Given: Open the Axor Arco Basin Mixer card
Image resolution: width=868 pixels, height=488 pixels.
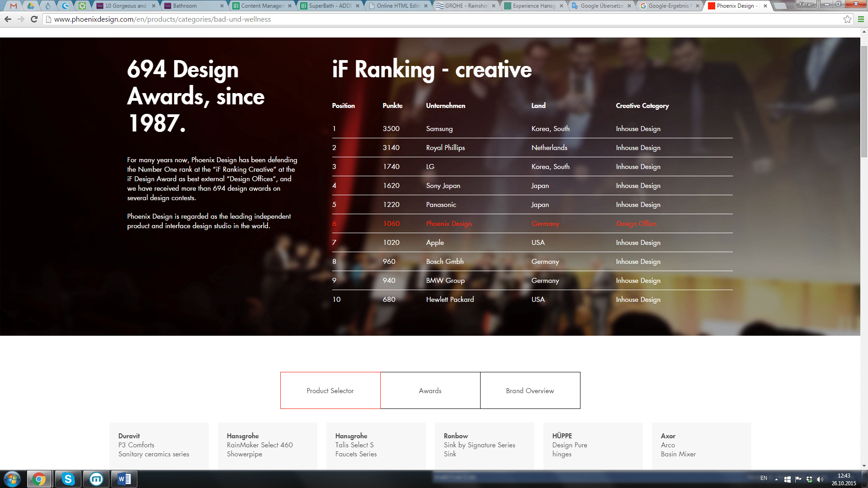Looking at the screenshot, I should tap(702, 446).
